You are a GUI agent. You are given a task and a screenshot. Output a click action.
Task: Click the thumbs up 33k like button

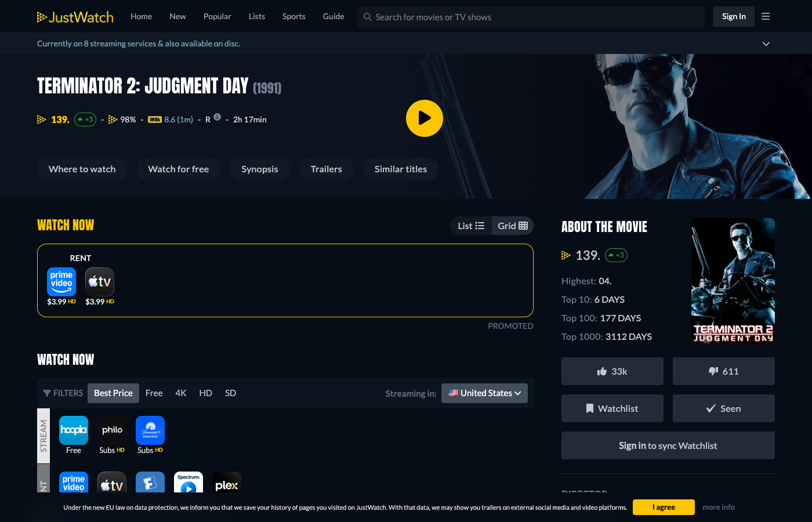pyautogui.click(x=612, y=371)
